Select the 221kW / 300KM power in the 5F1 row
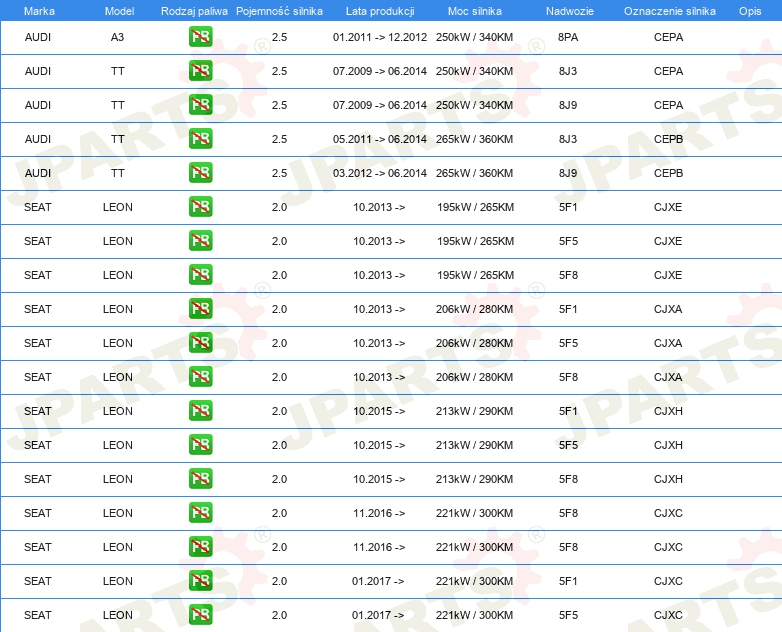Viewport: 782px width, 632px height. [474, 581]
